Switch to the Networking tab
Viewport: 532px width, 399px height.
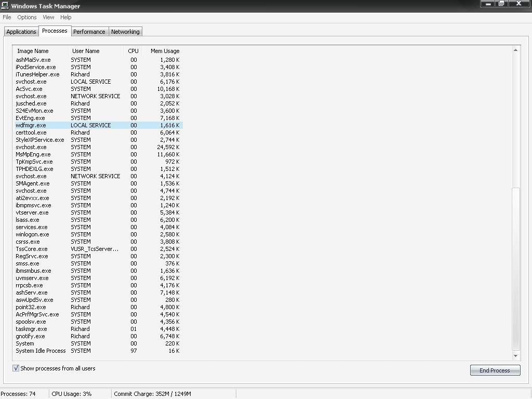125,32
